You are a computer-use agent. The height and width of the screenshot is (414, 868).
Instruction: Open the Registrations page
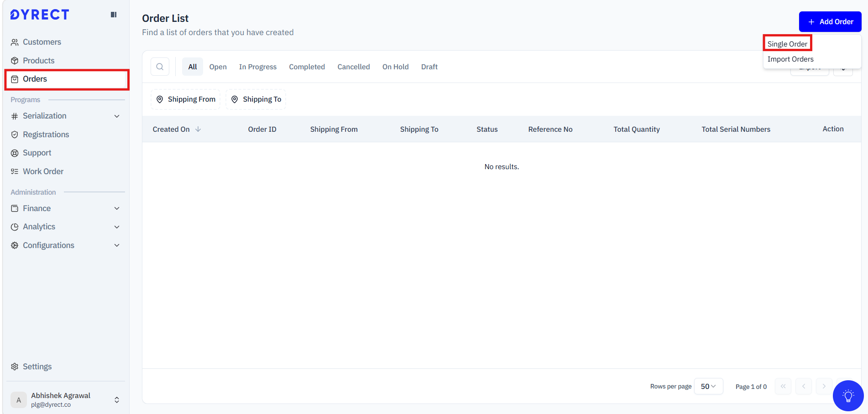(x=46, y=135)
